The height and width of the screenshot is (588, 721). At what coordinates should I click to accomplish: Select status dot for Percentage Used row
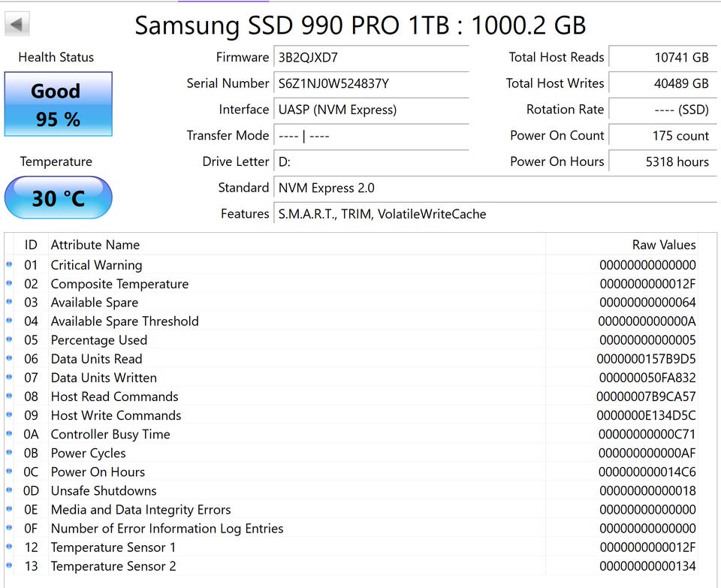point(9,339)
